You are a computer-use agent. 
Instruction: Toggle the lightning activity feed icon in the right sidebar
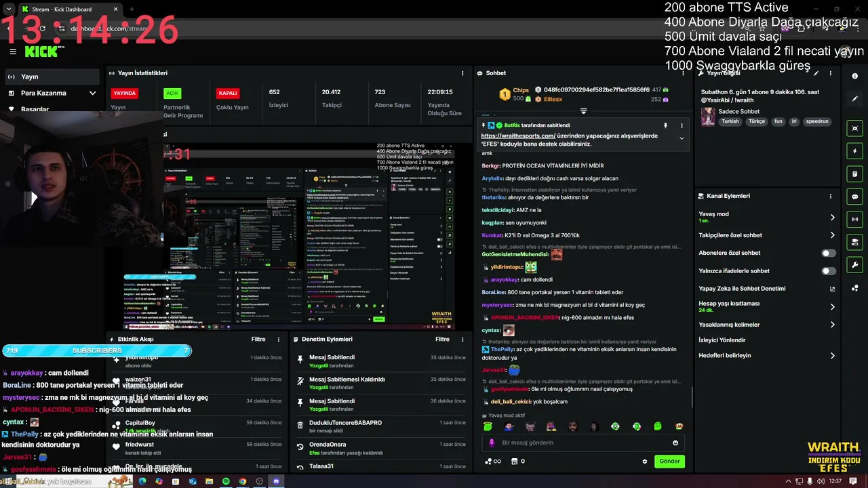pyautogui.click(x=855, y=151)
